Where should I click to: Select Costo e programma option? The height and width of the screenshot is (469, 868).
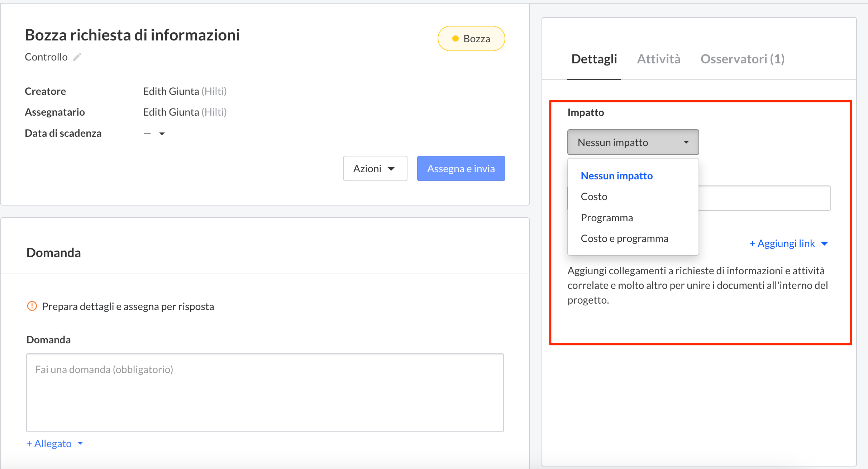click(x=624, y=238)
